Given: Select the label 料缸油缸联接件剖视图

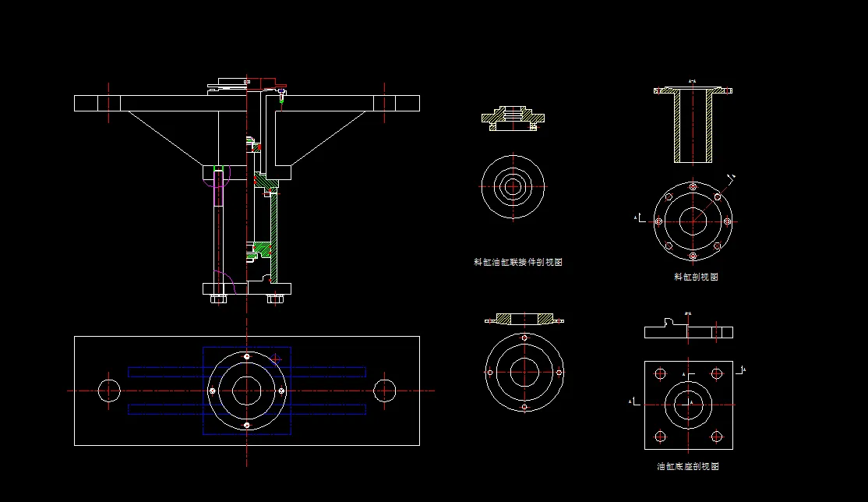Looking at the screenshot, I should point(518,262).
